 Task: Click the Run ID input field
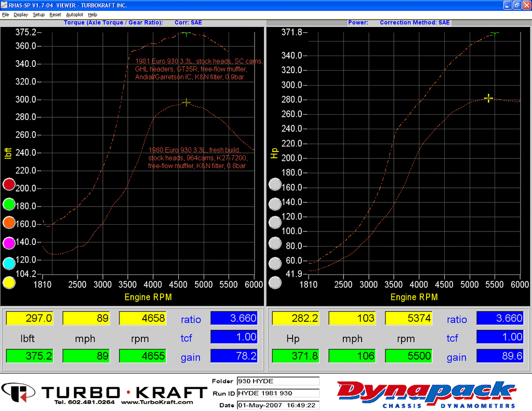278,393
